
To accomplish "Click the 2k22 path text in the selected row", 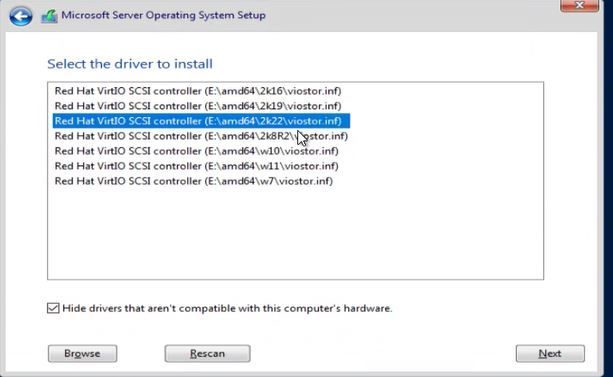I will pyautogui.click(x=273, y=121).
